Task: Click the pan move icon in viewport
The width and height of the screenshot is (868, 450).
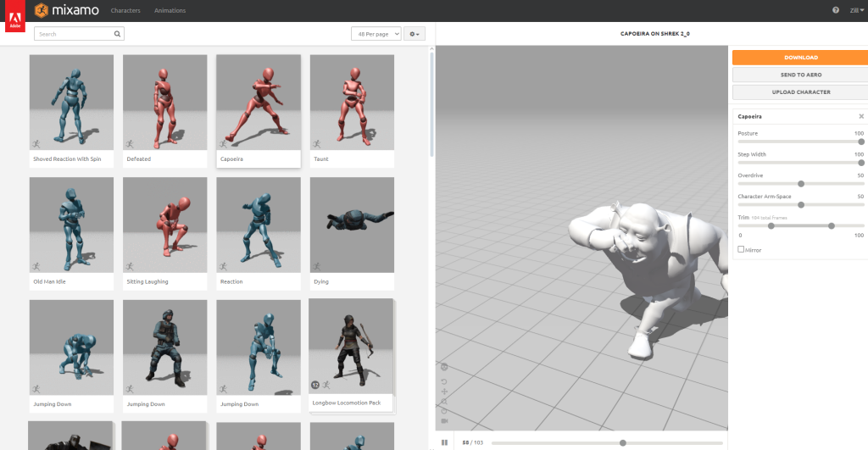Action: tap(444, 392)
